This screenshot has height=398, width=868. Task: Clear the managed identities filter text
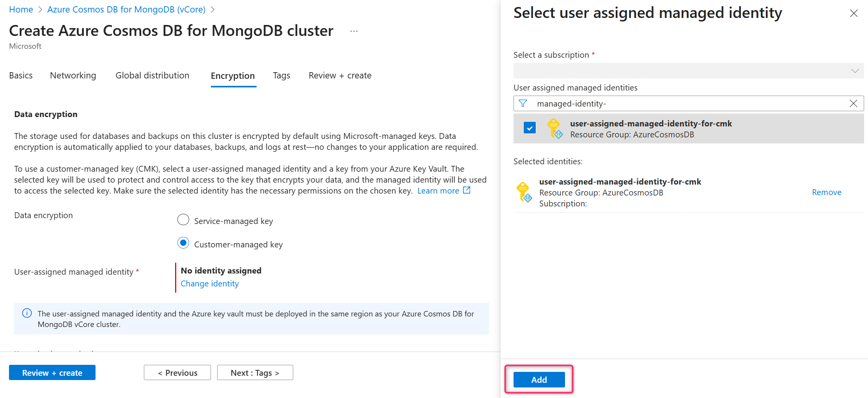[853, 103]
